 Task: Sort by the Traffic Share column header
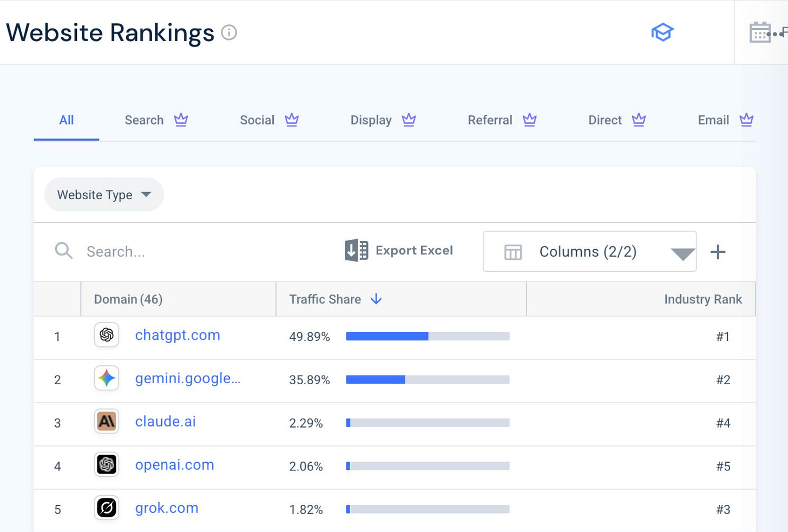325,299
